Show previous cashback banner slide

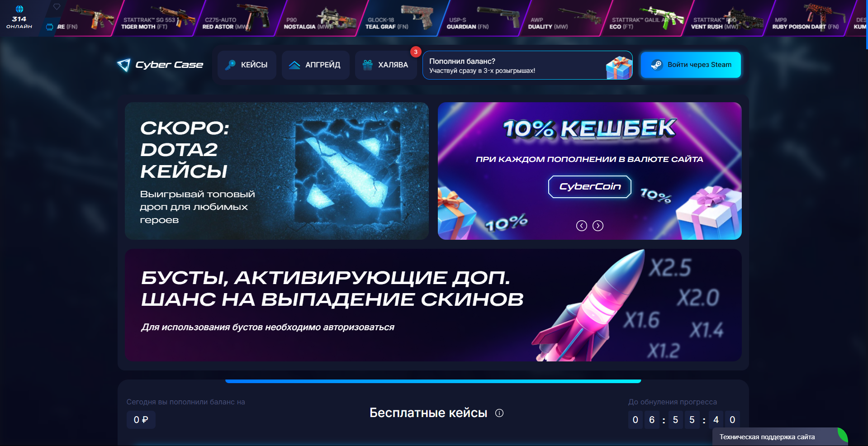pyautogui.click(x=582, y=226)
